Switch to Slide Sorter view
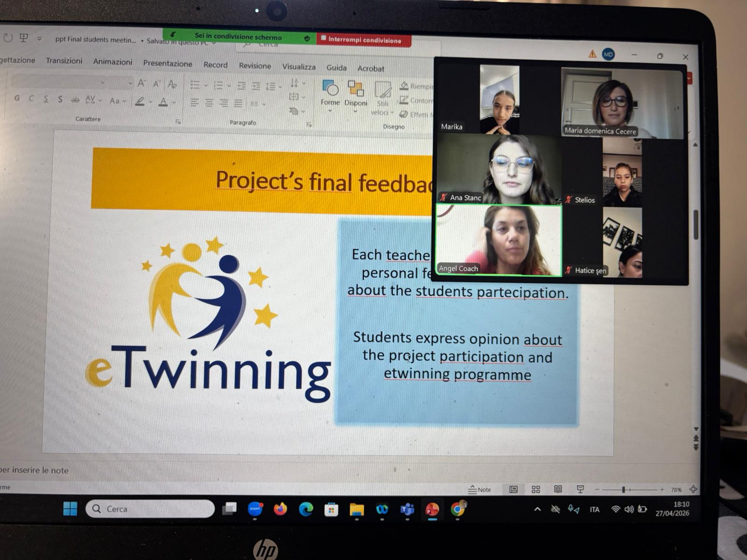747x560 pixels. [536, 490]
